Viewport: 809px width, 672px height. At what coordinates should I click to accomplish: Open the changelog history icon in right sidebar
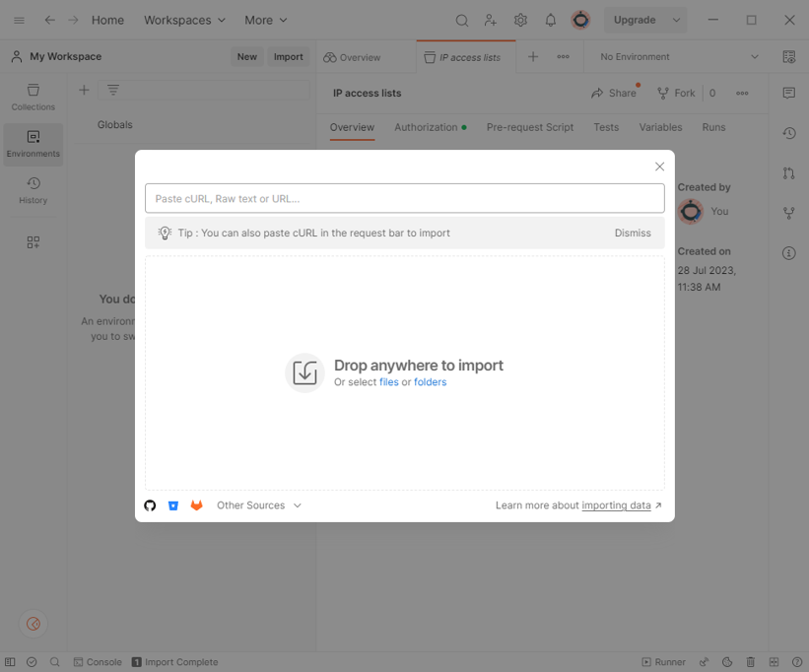(788, 133)
